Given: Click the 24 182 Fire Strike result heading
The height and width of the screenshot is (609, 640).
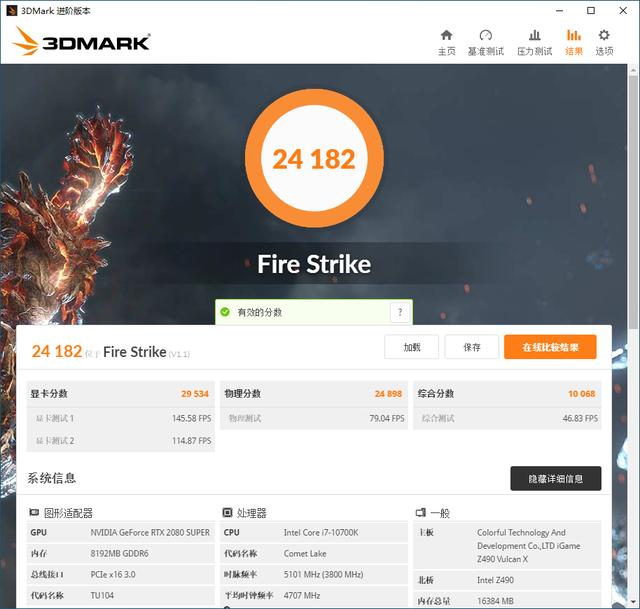Looking at the screenshot, I should [111, 351].
